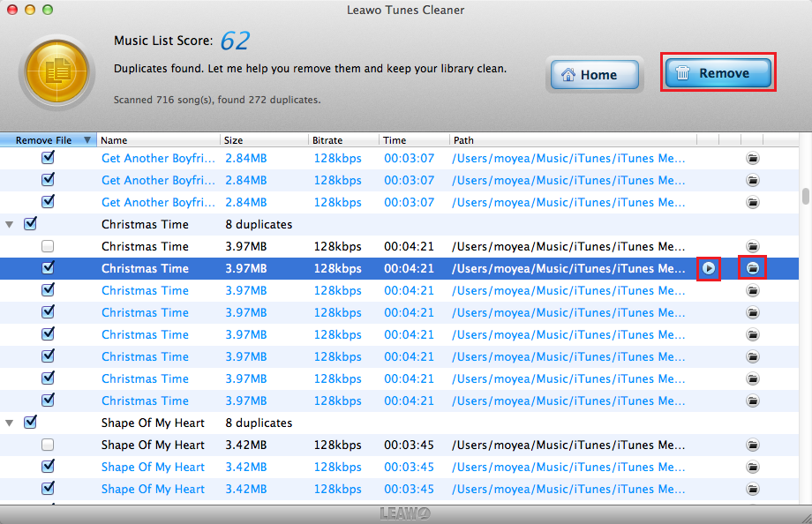This screenshot has height=524, width=812.
Task: Open folder for unchecked Christmas Time row
Action: [x=752, y=246]
